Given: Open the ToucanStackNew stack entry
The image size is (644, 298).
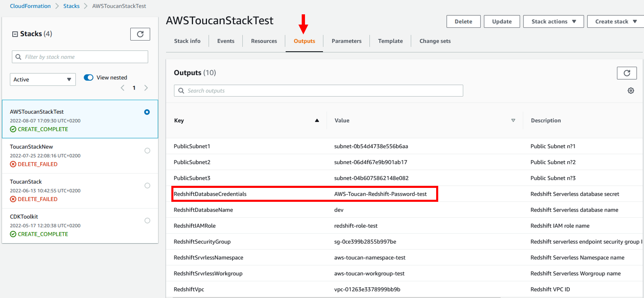Looking at the screenshot, I should [80, 156].
